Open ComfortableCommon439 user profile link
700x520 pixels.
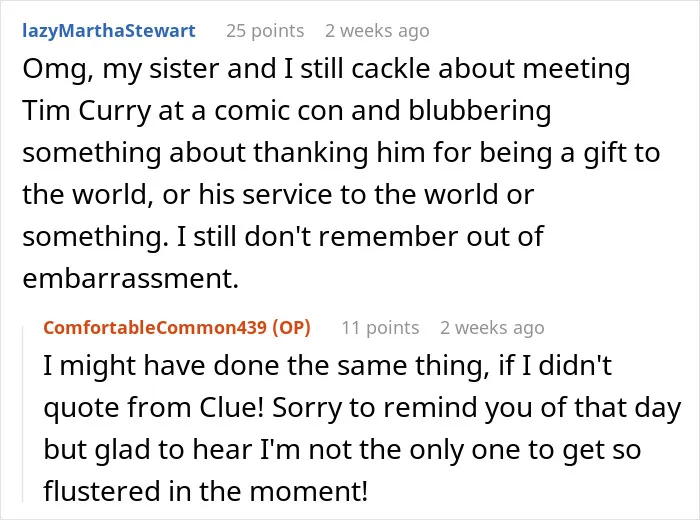(x=155, y=328)
